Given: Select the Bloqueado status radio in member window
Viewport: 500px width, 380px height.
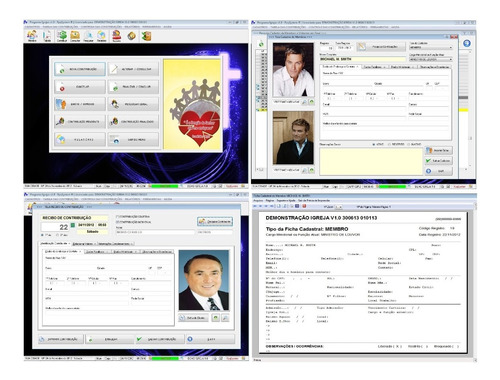Looking at the screenshot, I should [x=409, y=144].
